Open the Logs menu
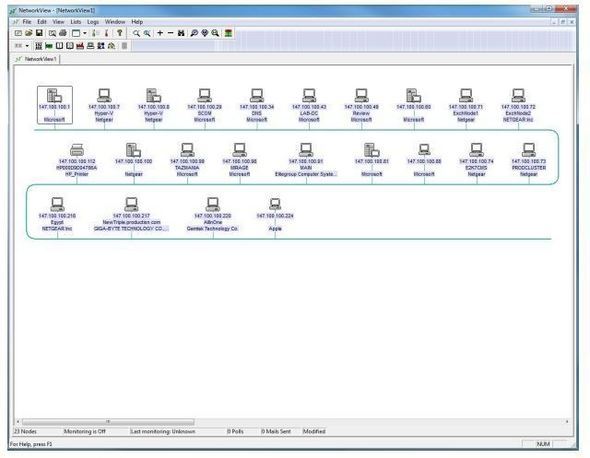 [93, 22]
